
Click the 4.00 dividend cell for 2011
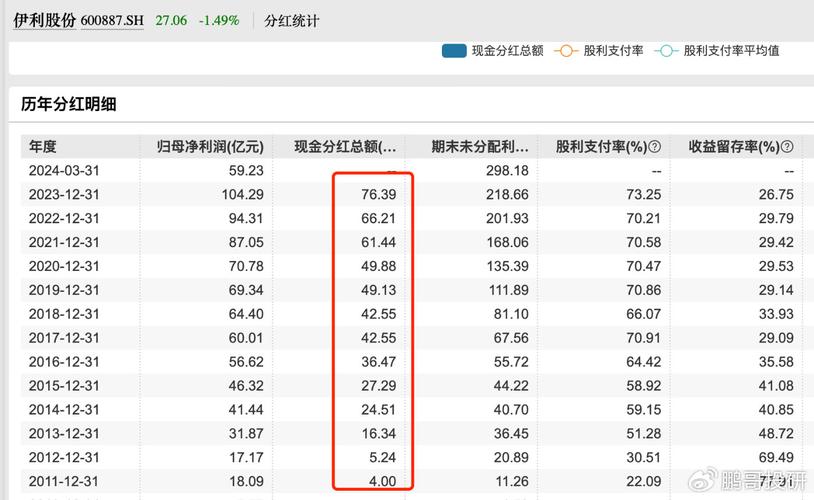(x=384, y=480)
